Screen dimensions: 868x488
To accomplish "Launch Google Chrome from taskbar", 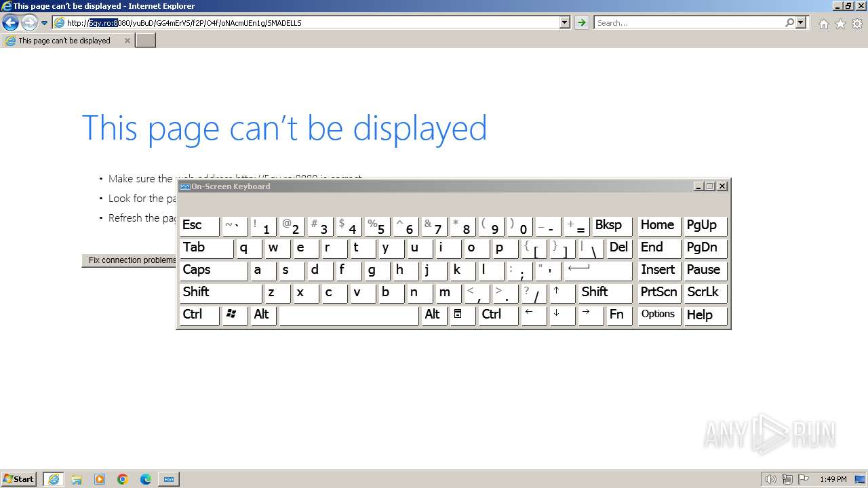I will point(123,479).
